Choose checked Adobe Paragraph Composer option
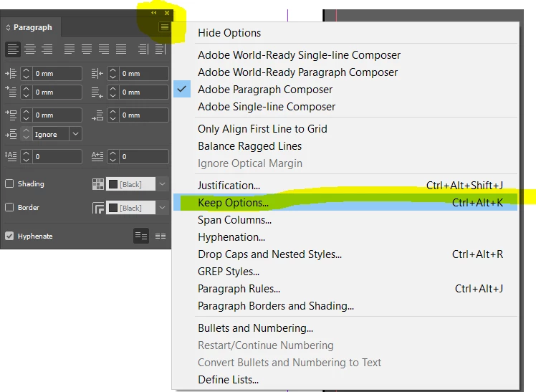Image resolution: width=536 pixels, height=392 pixels. (265, 90)
